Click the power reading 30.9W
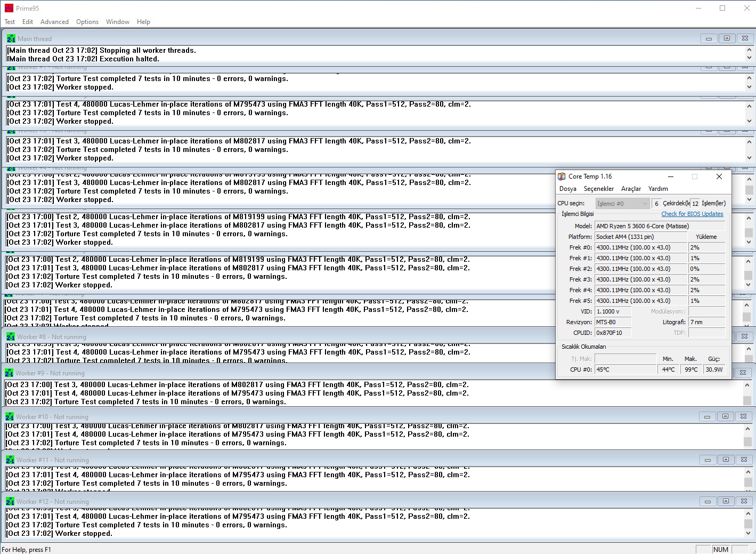 (714, 370)
